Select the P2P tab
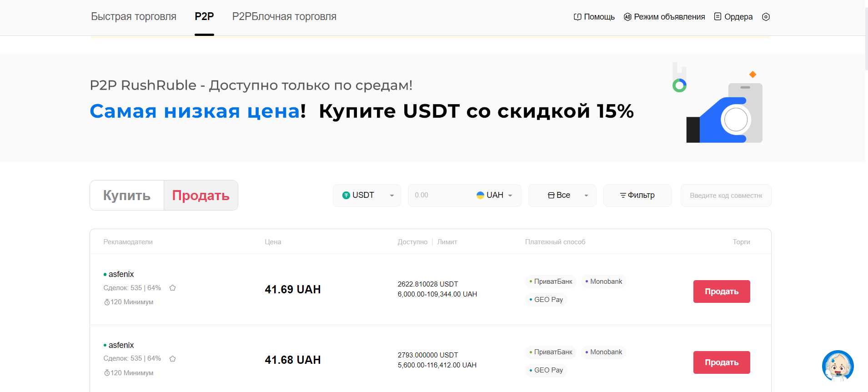 pos(204,17)
